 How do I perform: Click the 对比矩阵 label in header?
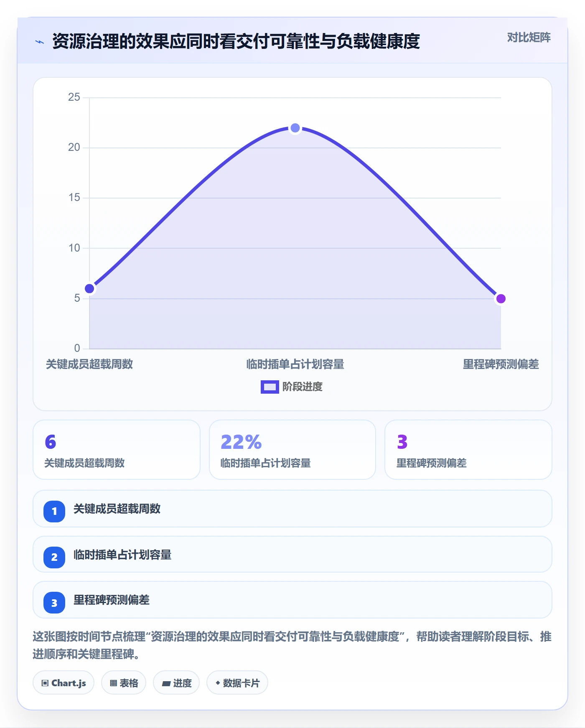[x=529, y=38]
